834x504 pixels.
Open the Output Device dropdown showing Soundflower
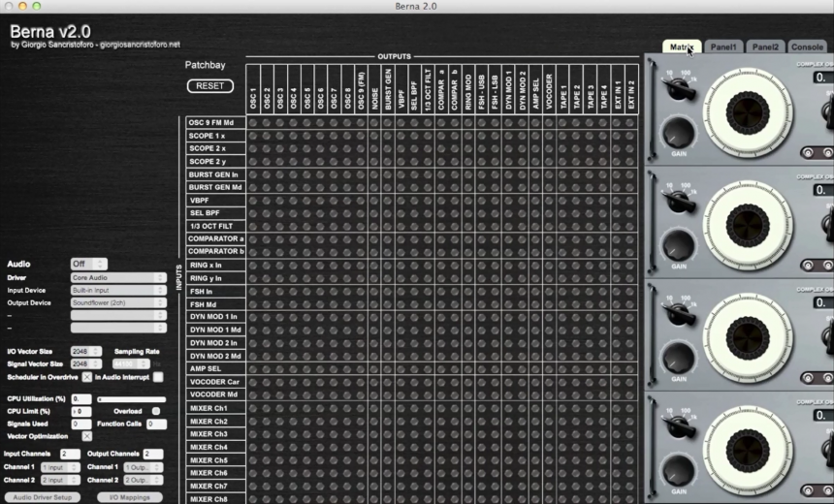click(x=117, y=302)
